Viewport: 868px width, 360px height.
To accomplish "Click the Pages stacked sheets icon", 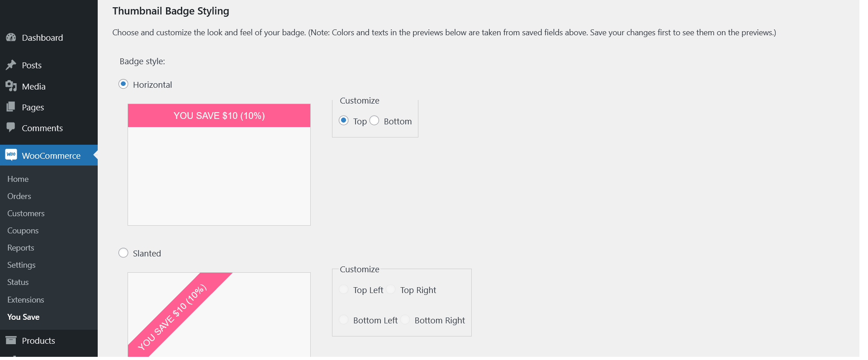I will pos(11,107).
